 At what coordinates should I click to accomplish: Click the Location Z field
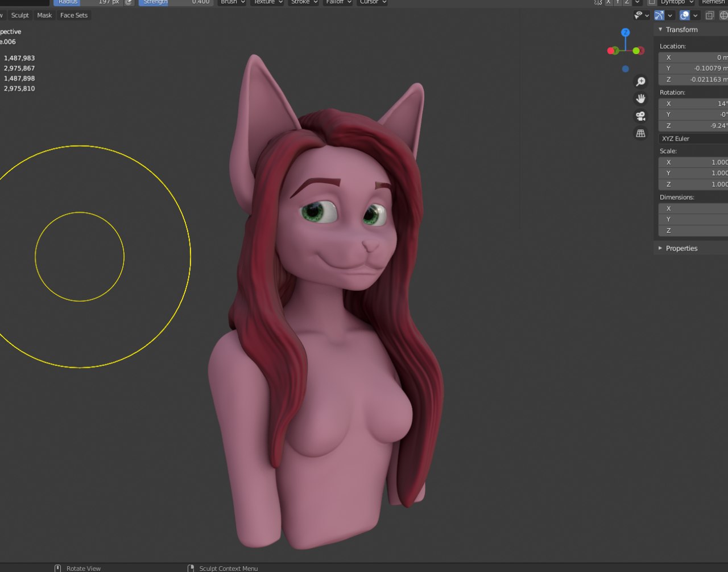693,80
